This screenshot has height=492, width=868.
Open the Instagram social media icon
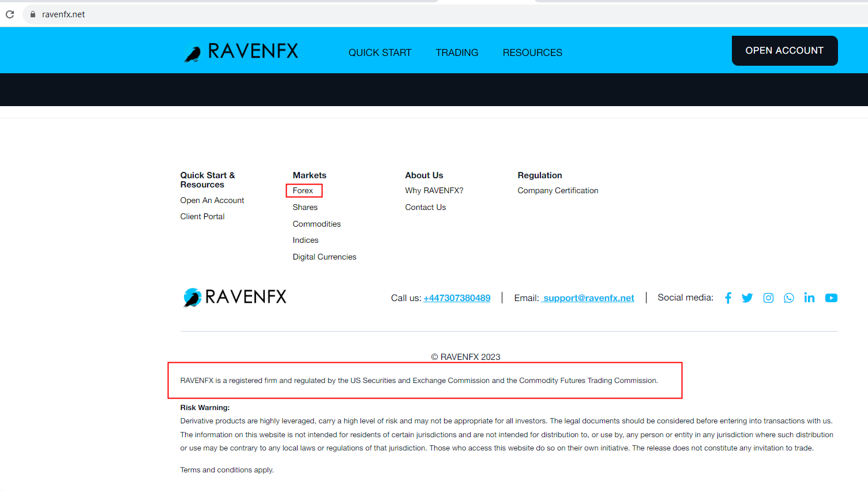coord(768,298)
